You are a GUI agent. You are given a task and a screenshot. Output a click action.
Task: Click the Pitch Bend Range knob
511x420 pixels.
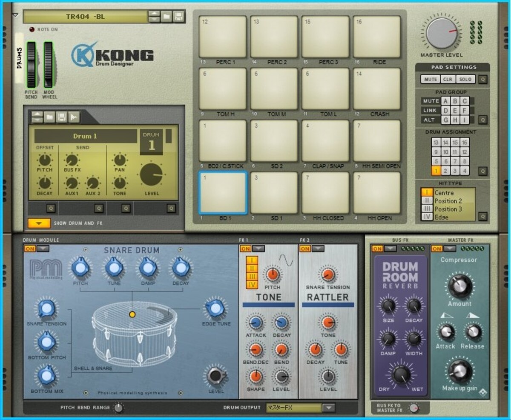[118, 408]
